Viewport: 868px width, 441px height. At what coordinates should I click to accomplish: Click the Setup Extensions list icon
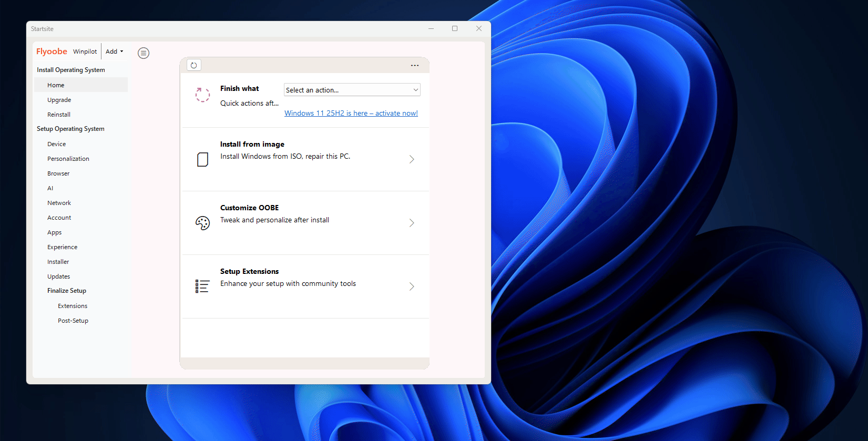[x=202, y=286]
